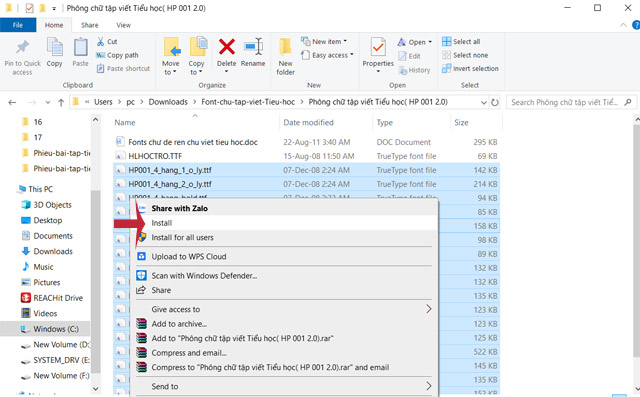Open Properties icon in ribbon
Viewport: 640px width, 397px height.
(x=378, y=47)
